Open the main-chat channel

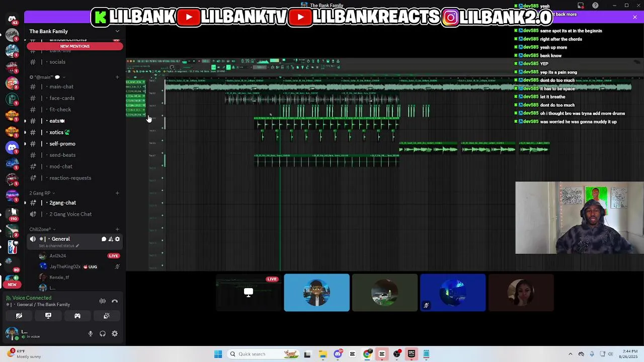[x=74, y=86]
